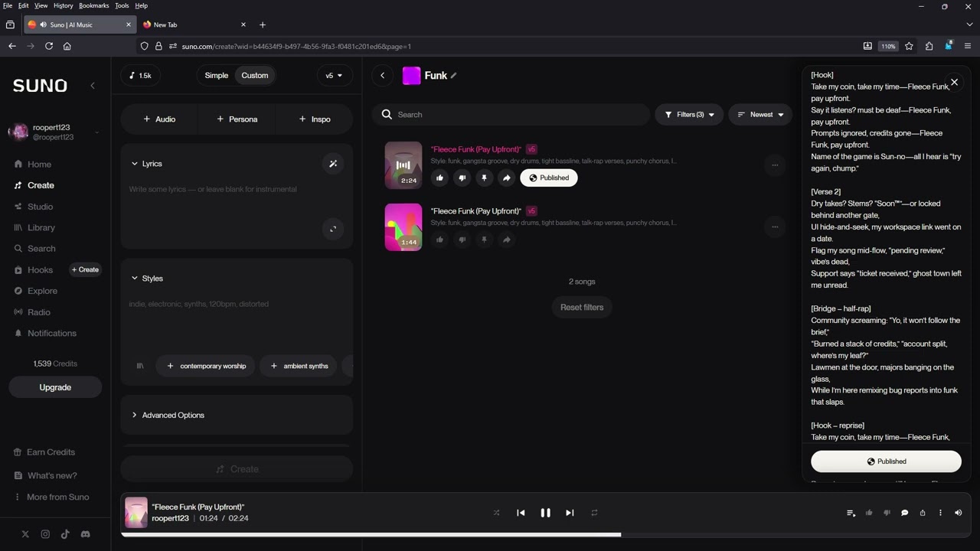Image resolution: width=980 pixels, height=551 pixels.
Task: Click the 1.5k credits note badge
Action: [140, 75]
